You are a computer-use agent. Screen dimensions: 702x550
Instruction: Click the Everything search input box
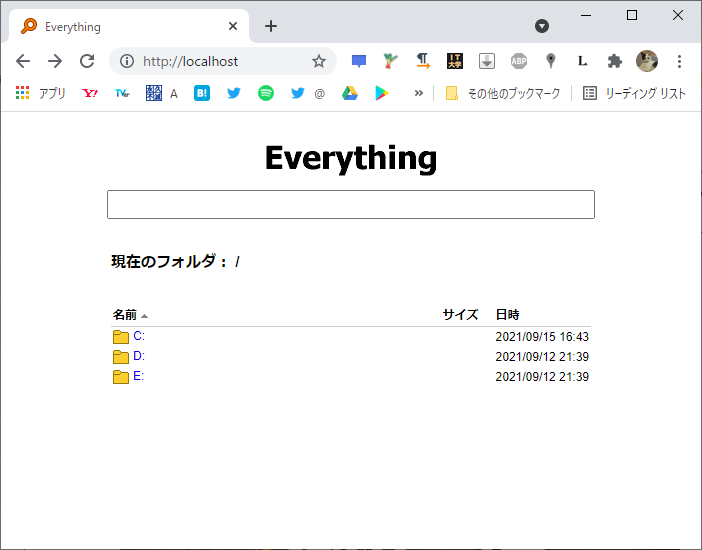click(x=351, y=205)
